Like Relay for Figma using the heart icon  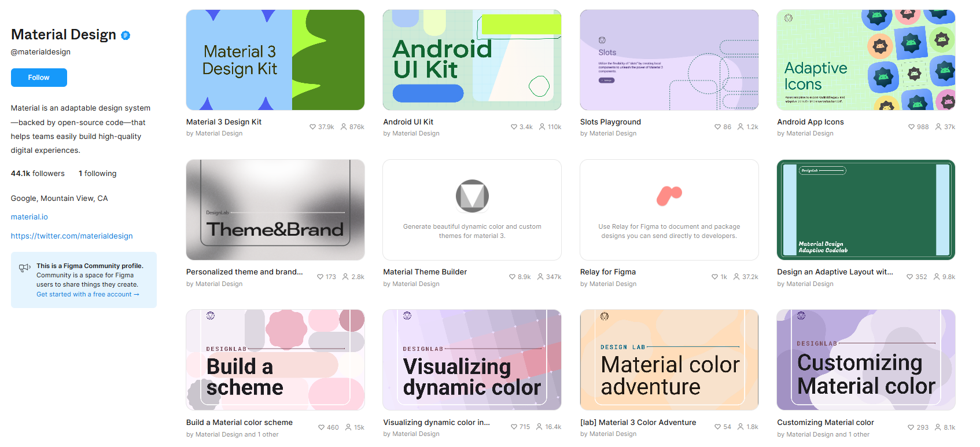point(714,277)
